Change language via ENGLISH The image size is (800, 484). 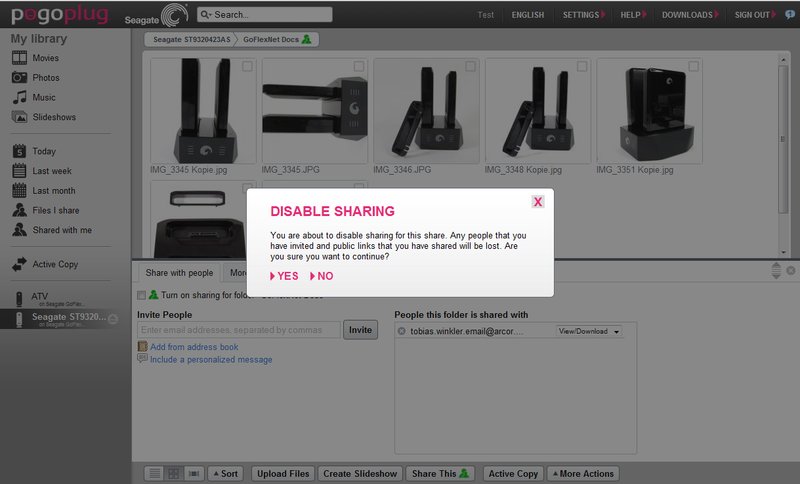point(528,15)
